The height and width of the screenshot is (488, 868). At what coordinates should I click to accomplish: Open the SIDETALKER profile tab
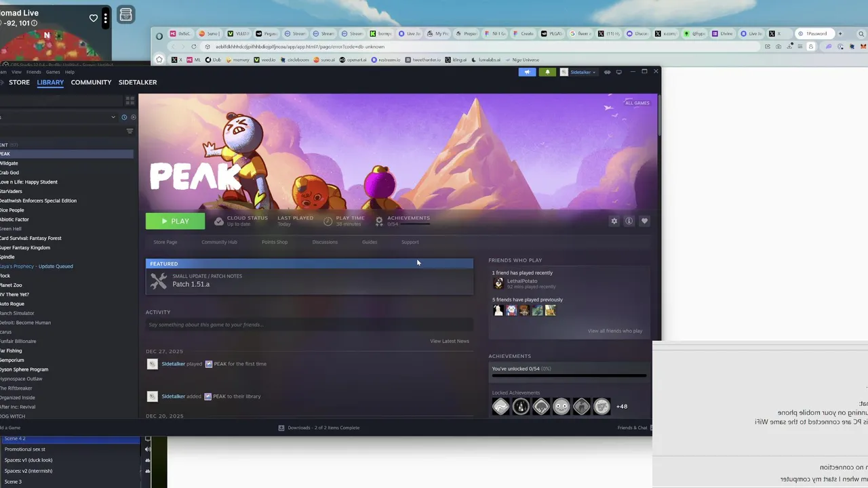[138, 82]
